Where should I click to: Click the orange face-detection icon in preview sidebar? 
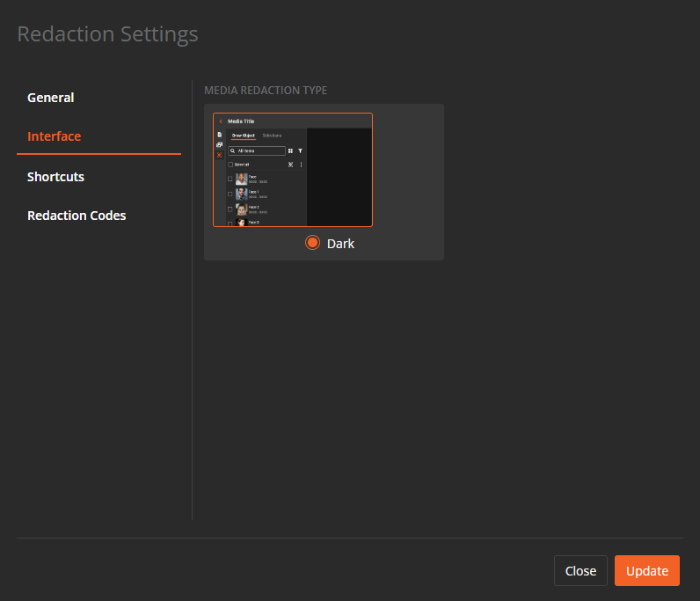219,155
